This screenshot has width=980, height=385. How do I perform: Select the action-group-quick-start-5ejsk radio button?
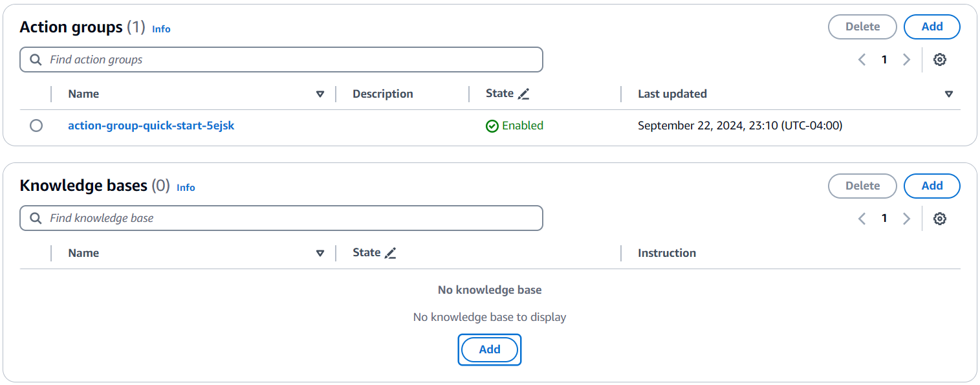[x=36, y=126]
